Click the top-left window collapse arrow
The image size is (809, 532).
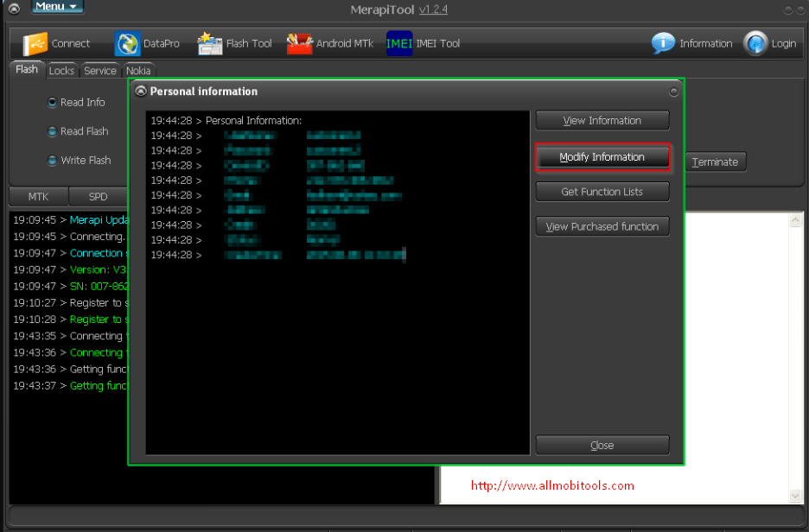[14, 9]
